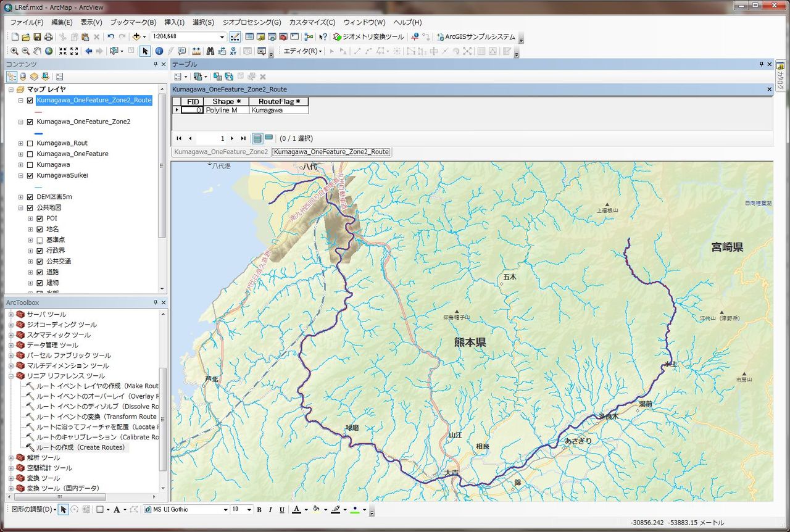Open the MS UI Gothic font dropdown
Screen dimensions: 790x532
[x=225, y=510]
